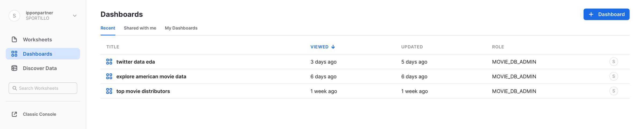Image resolution: width=644 pixels, height=129 pixels.
Task: Click the Worksheets page icon in sidebar
Action: point(14,40)
